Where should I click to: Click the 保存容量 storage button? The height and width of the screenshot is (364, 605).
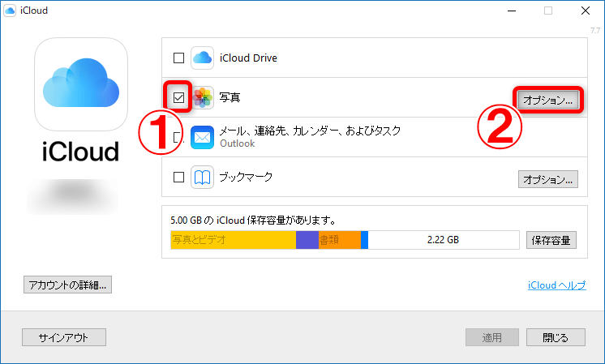click(552, 240)
